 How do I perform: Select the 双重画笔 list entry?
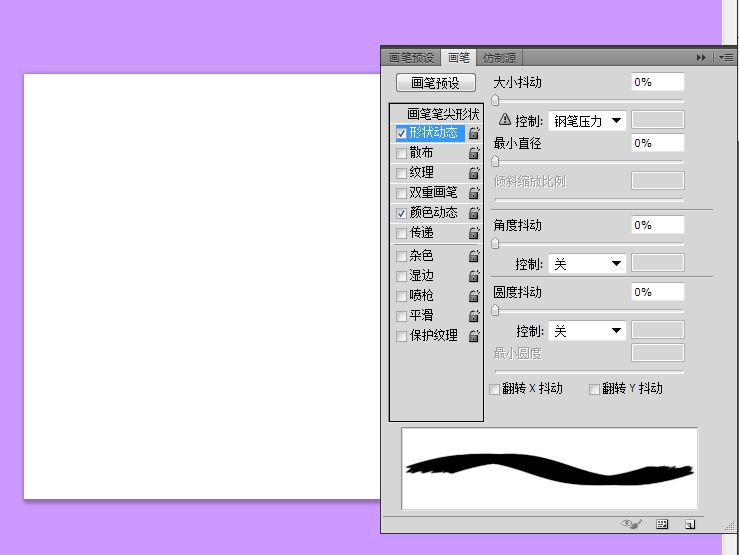click(x=433, y=193)
